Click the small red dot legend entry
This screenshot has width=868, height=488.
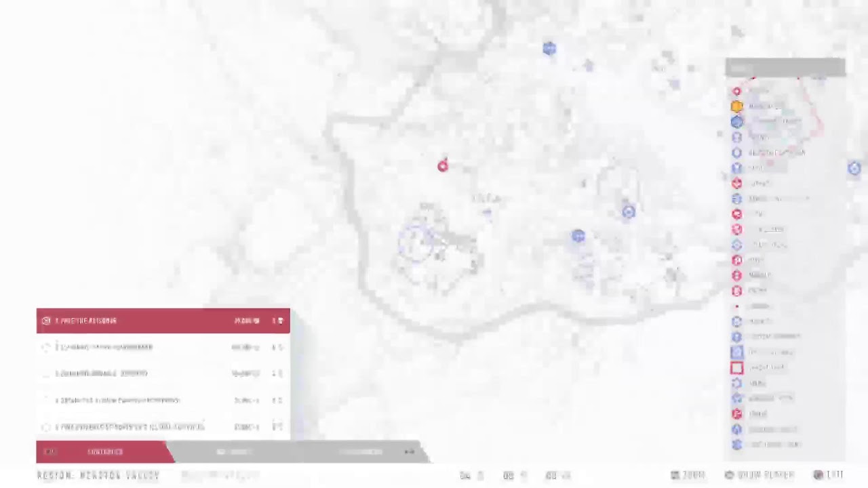coord(737,306)
